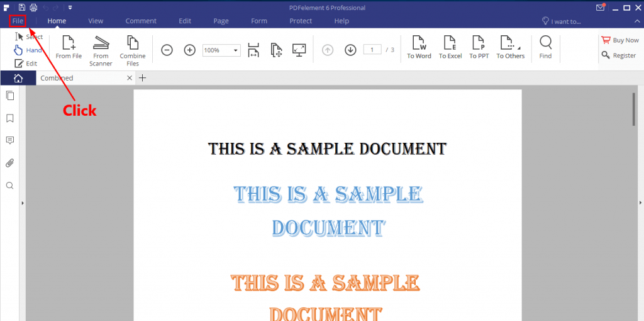The width and height of the screenshot is (644, 321).
Task: Click the page number field
Action: click(x=372, y=50)
